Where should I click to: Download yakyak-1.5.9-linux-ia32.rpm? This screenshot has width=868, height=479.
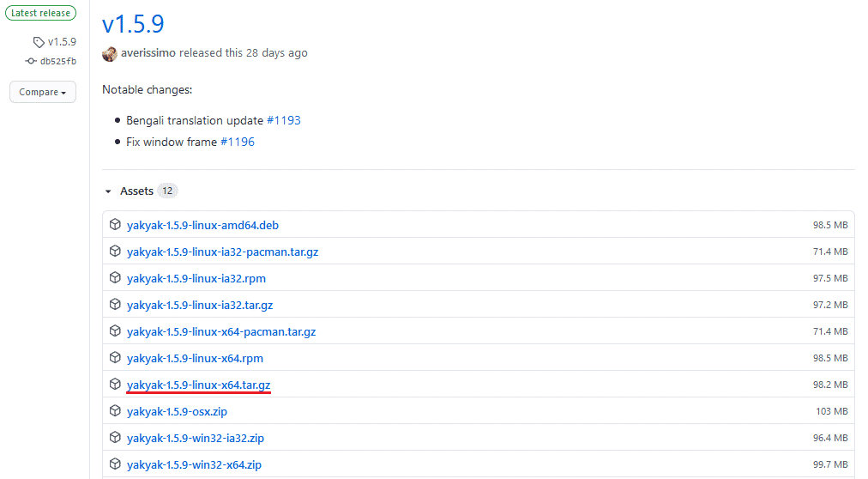(196, 278)
